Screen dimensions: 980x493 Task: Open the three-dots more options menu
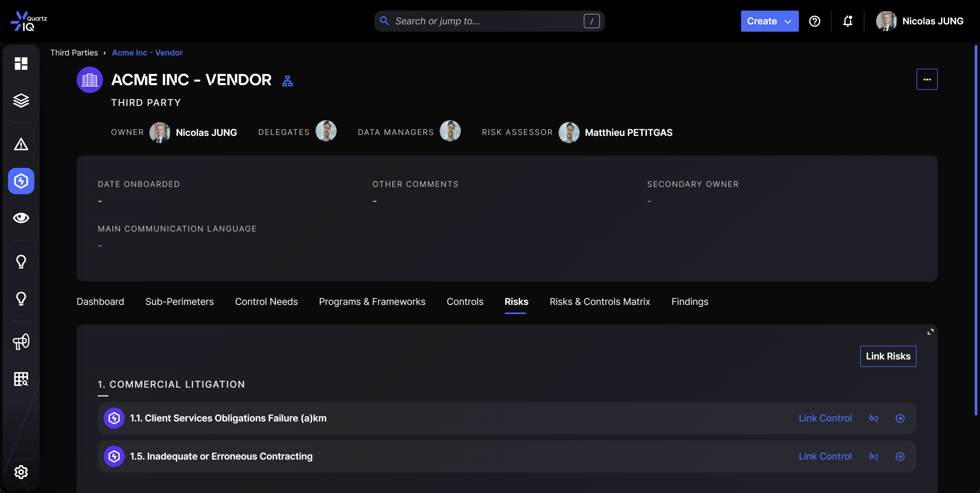pyautogui.click(x=927, y=79)
